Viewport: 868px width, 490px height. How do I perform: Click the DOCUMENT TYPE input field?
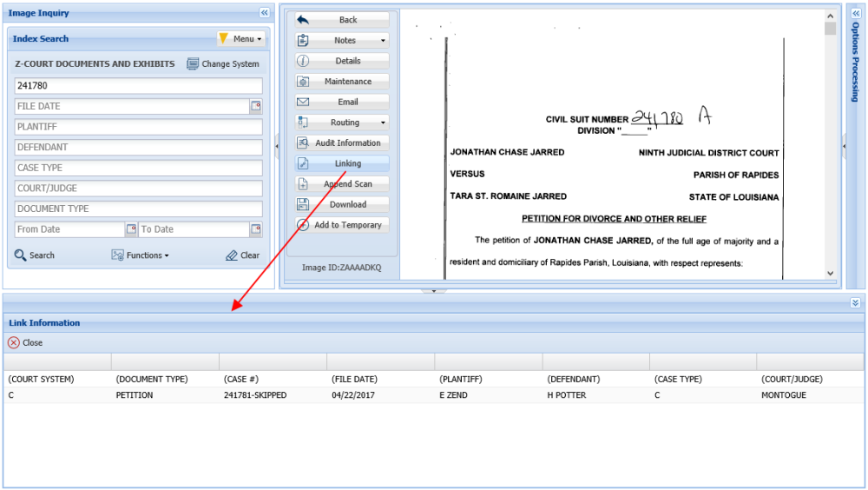138,209
